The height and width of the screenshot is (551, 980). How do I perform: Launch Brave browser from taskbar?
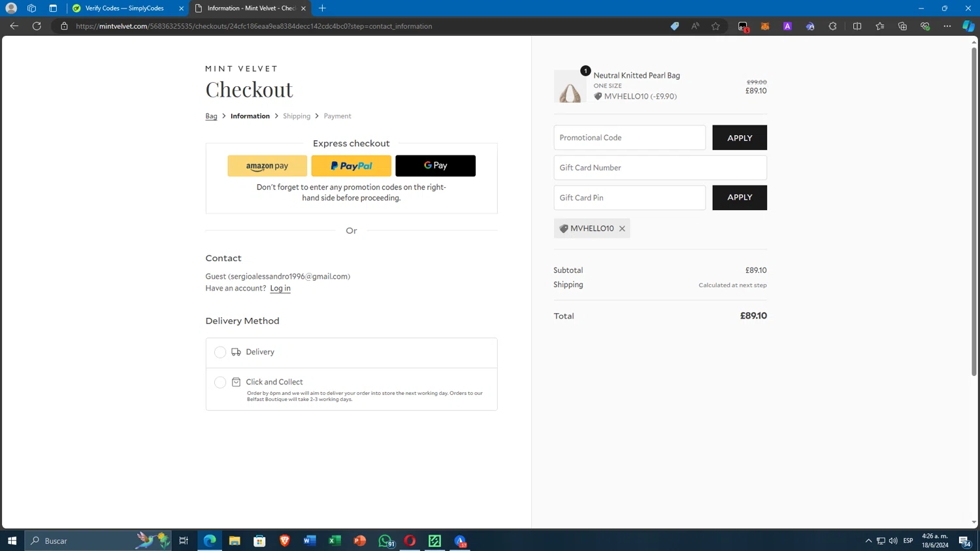[285, 541]
